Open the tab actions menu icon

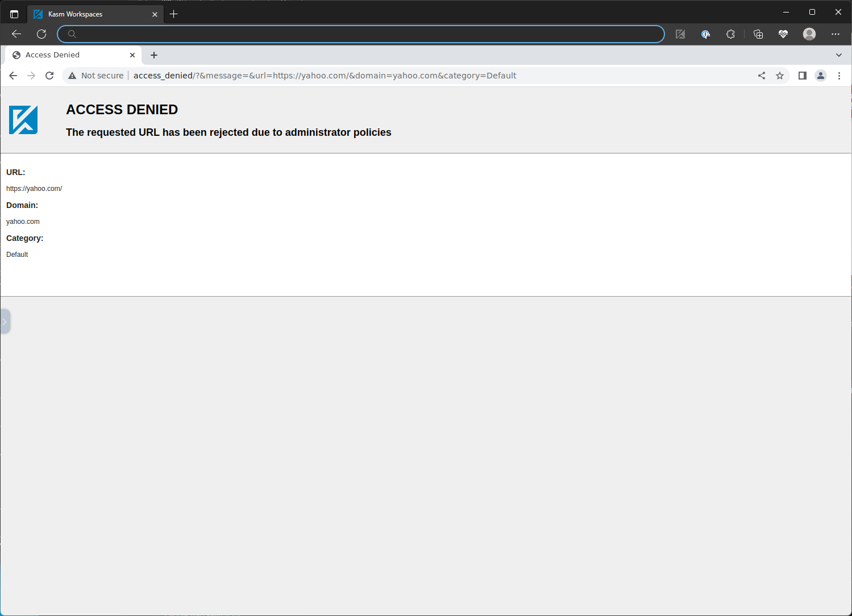14,14
